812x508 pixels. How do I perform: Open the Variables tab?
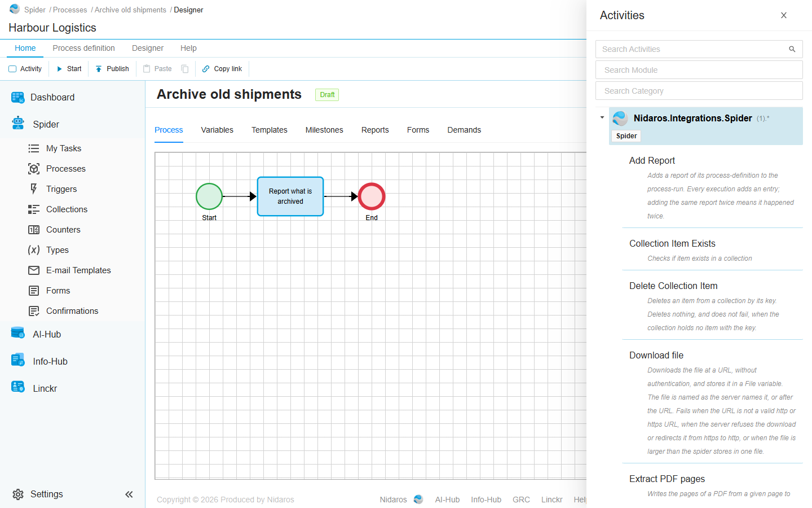tap(217, 130)
